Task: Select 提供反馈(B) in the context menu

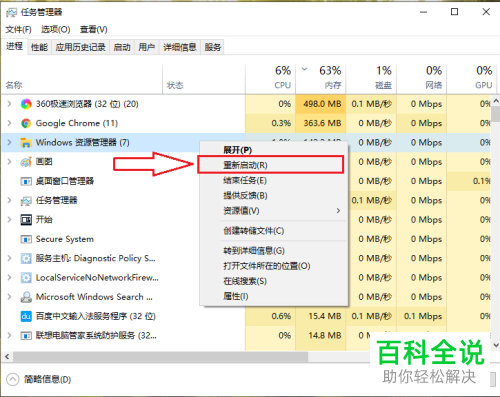Action: 274,196
